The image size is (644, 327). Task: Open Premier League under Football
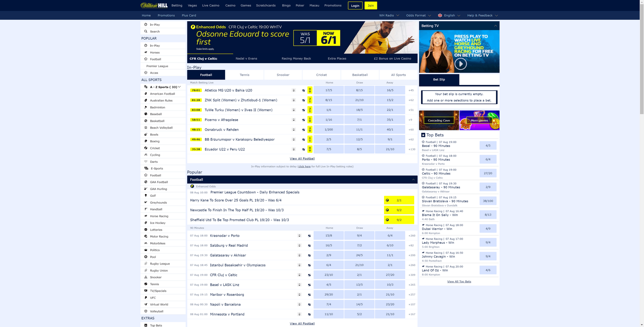[x=163, y=66]
